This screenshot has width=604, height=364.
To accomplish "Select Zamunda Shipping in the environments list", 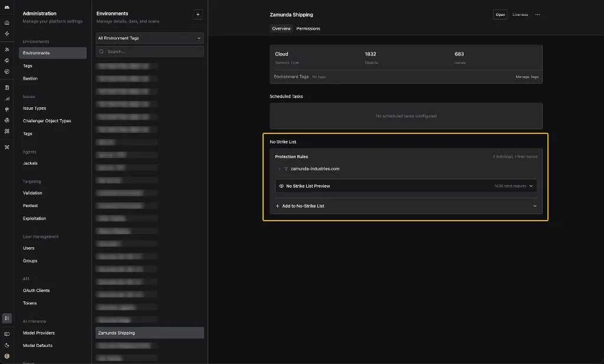I will 149,333.
